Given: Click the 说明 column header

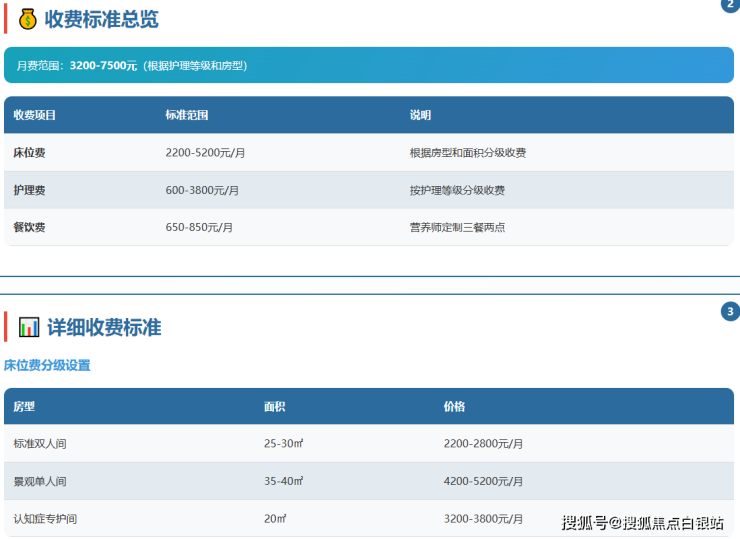Looking at the screenshot, I should point(420,115).
